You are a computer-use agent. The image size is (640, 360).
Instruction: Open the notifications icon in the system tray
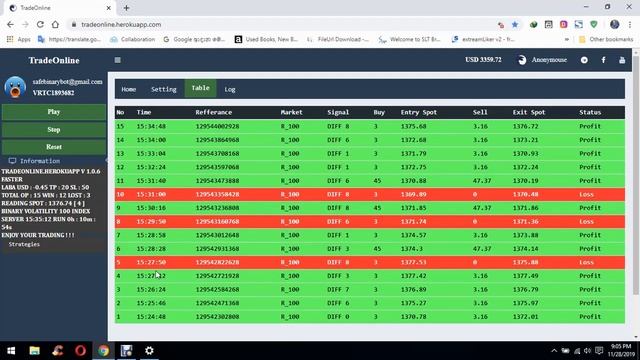point(599,351)
